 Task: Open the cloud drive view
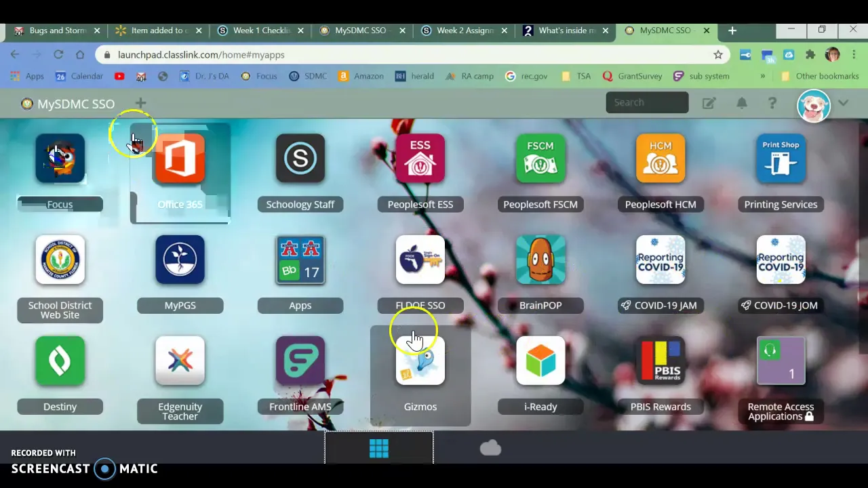pos(490,448)
